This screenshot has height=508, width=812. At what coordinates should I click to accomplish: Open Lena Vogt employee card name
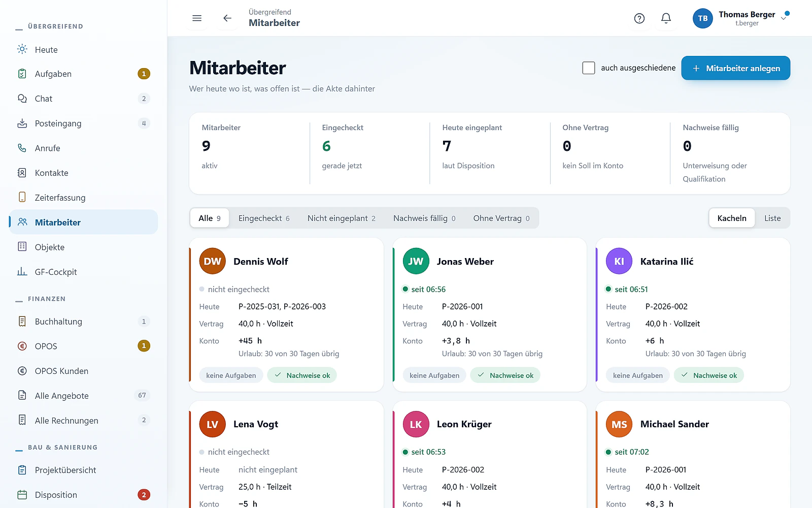(x=256, y=424)
